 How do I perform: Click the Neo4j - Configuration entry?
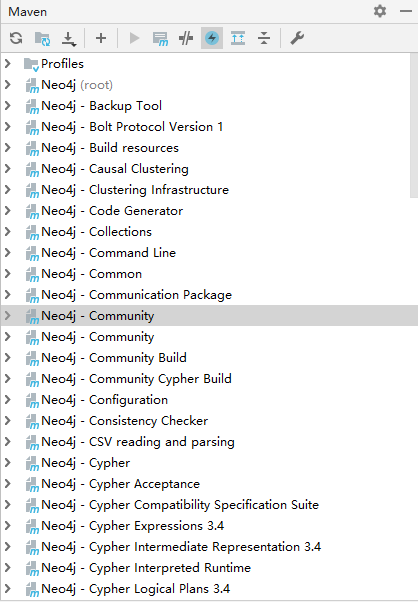[104, 400]
